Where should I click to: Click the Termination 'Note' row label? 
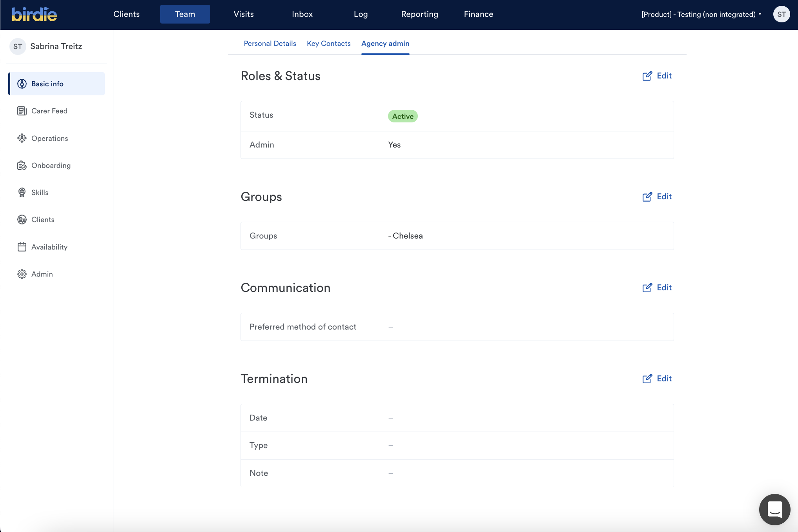click(x=259, y=473)
